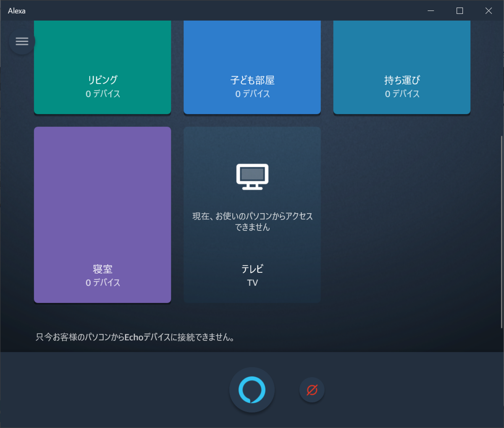504x428 pixels.
Task: Maximize the Alexa window
Action: (x=459, y=11)
